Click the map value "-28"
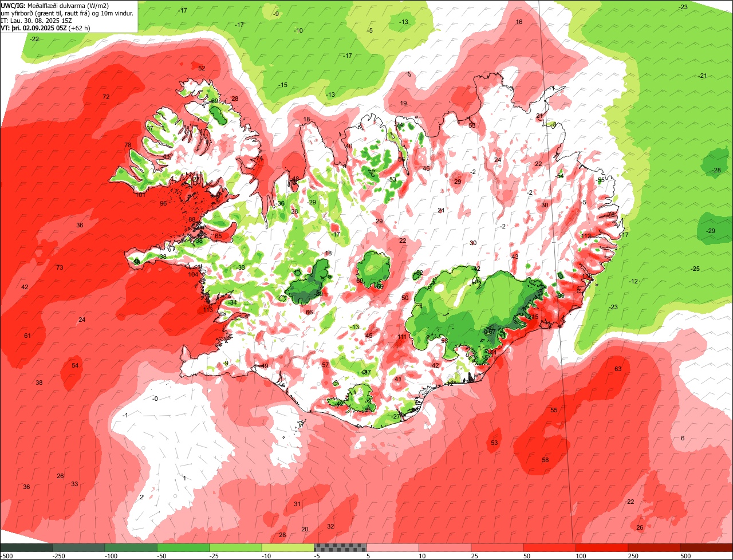The image size is (733, 560). coord(716,170)
